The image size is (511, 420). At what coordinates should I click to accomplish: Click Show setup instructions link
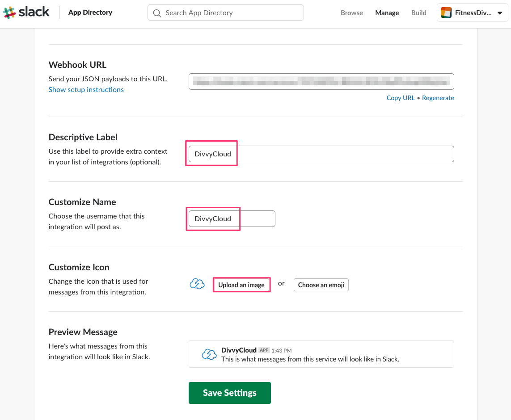pyautogui.click(x=86, y=89)
